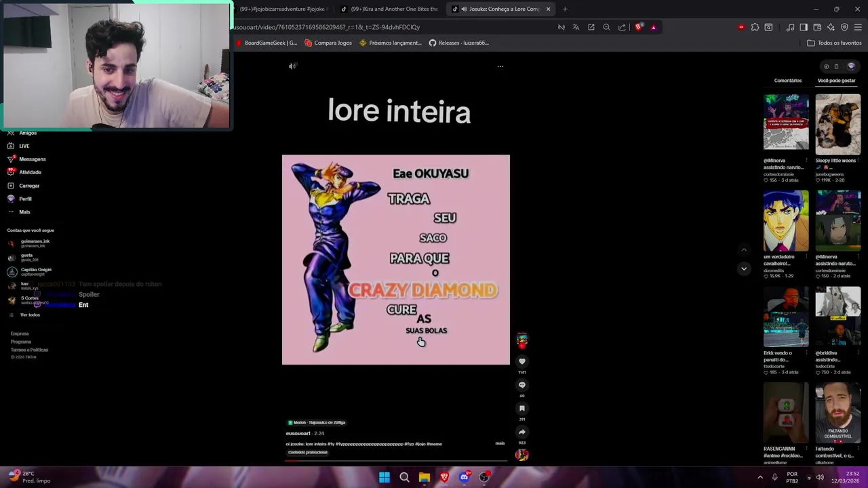868x488 pixels.
Task: Open the Brkk vendo o penalti video thumbnail
Action: 786,317
